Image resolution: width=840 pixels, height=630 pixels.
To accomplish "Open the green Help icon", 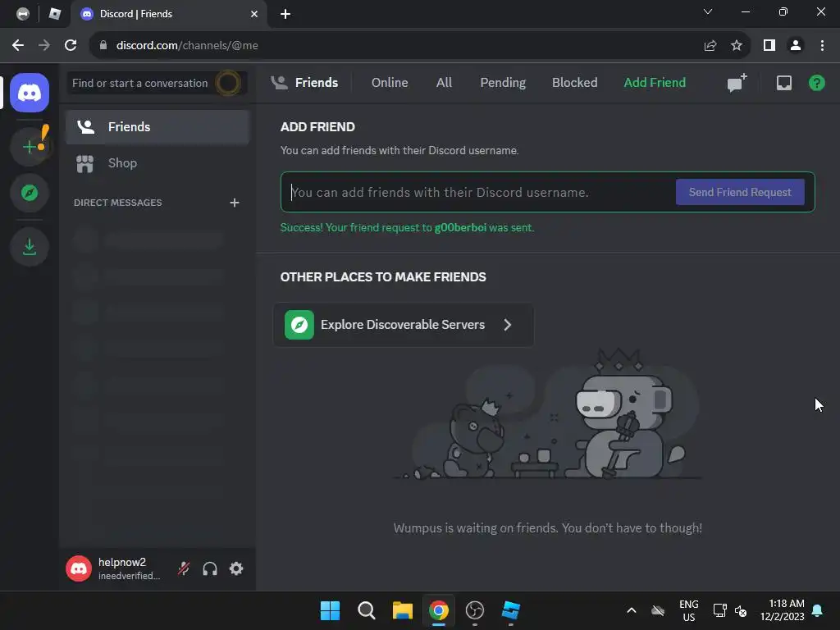I will (816, 83).
